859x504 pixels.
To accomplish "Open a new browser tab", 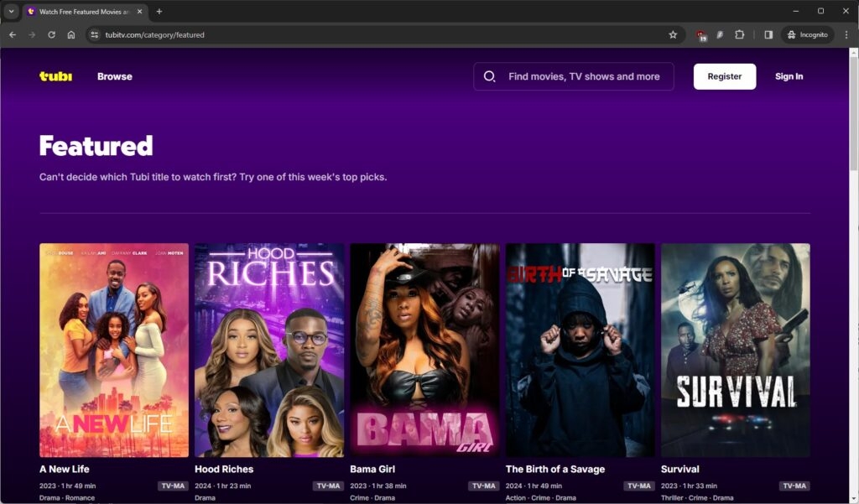I will (159, 11).
